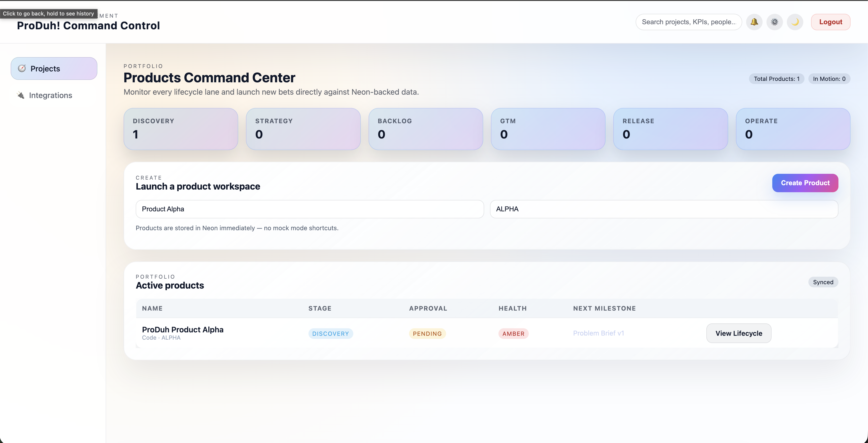The height and width of the screenshot is (443, 868).
Task: Click the Total Products counter pill
Action: (x=776, y=79)
